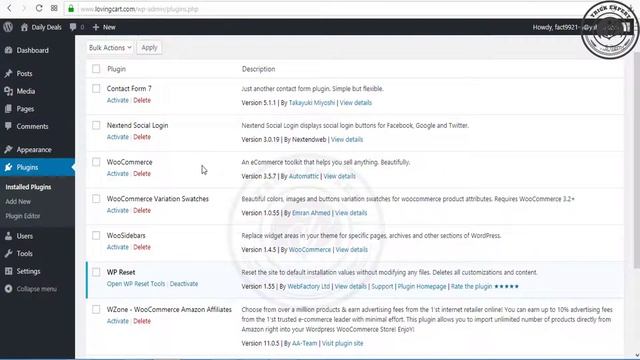Open the comments bubble icon in admin bar

73,27
